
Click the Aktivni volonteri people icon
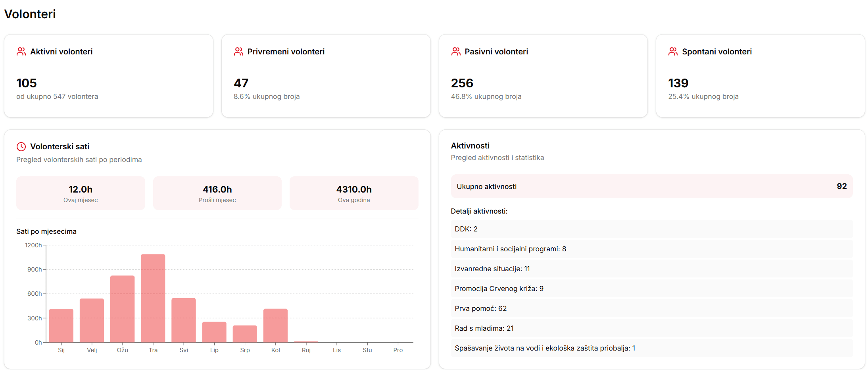pos(21,52)
